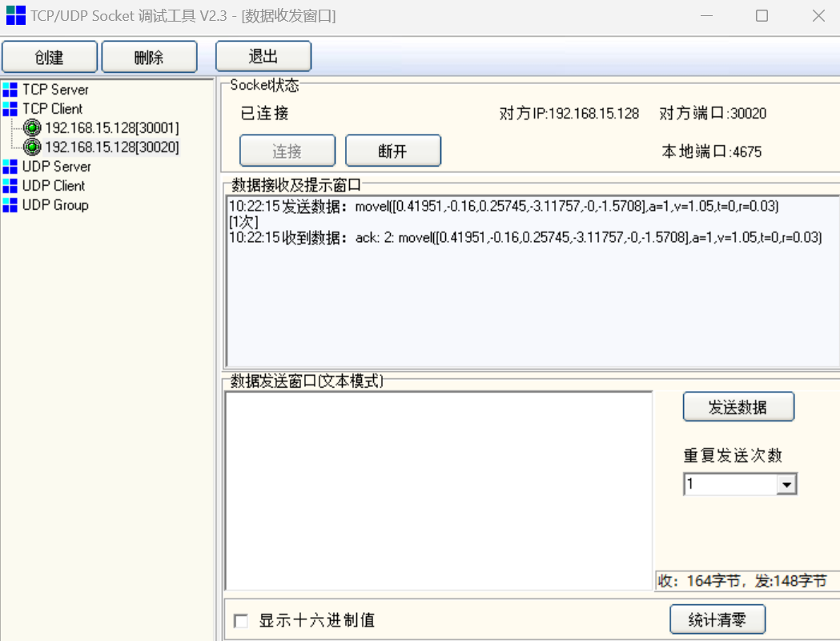Click the 断开 disconnect button
Screen dimensions: 840x641
click(392, 151)
